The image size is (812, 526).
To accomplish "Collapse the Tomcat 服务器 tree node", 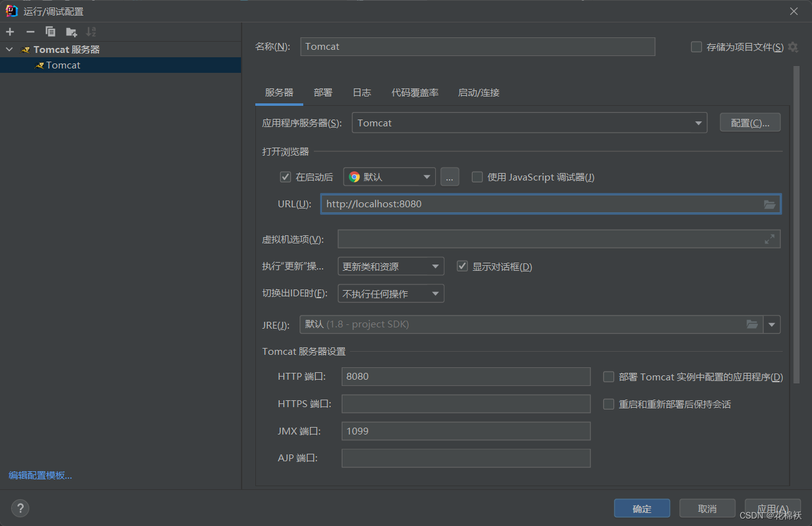I will click(x=9, y=49).
